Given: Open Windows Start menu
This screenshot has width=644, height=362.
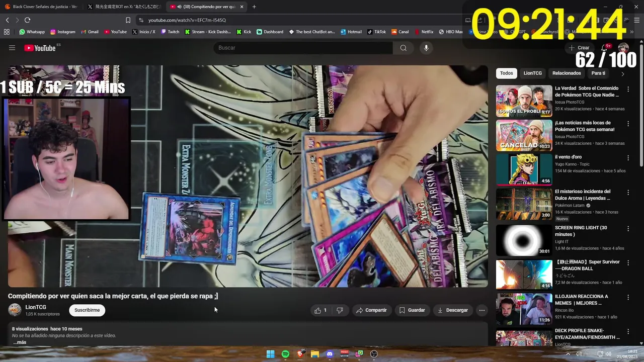Looking at the screenshot, I should (270, 354).
